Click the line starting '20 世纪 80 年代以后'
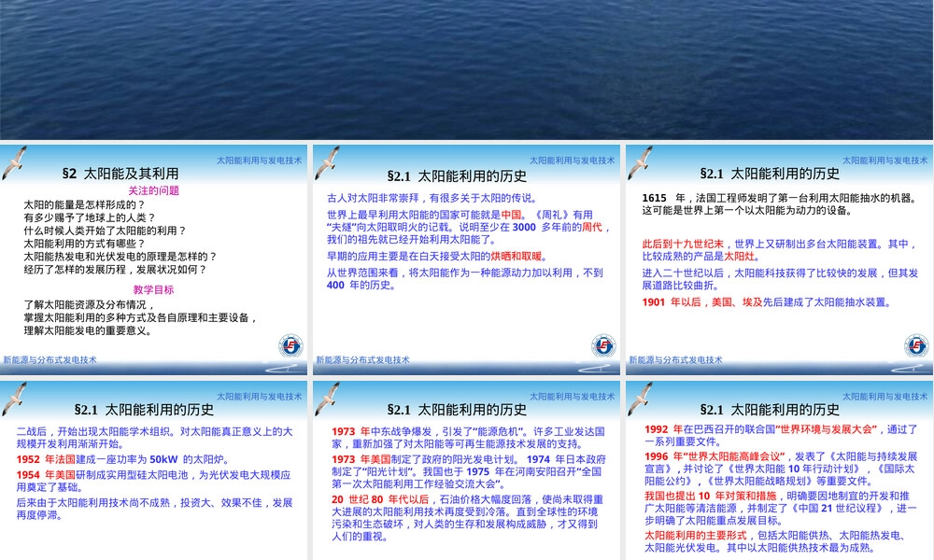The height and width of the screenshot is (560, 934). (468, 518)
